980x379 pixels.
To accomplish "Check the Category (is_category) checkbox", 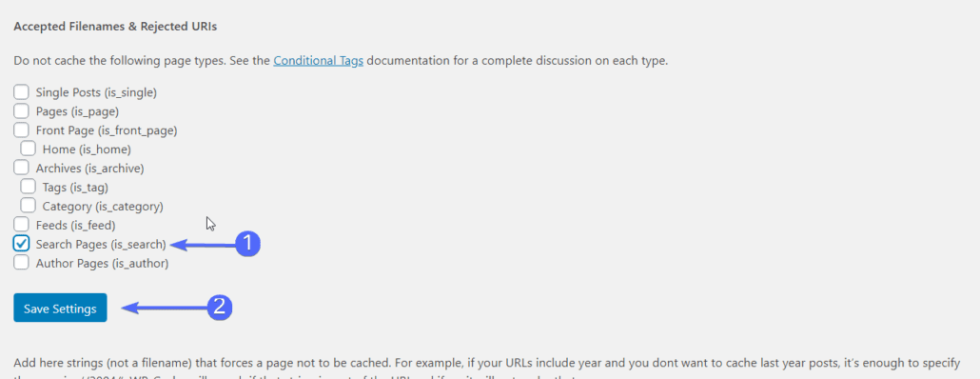I will tap(28, 205).
